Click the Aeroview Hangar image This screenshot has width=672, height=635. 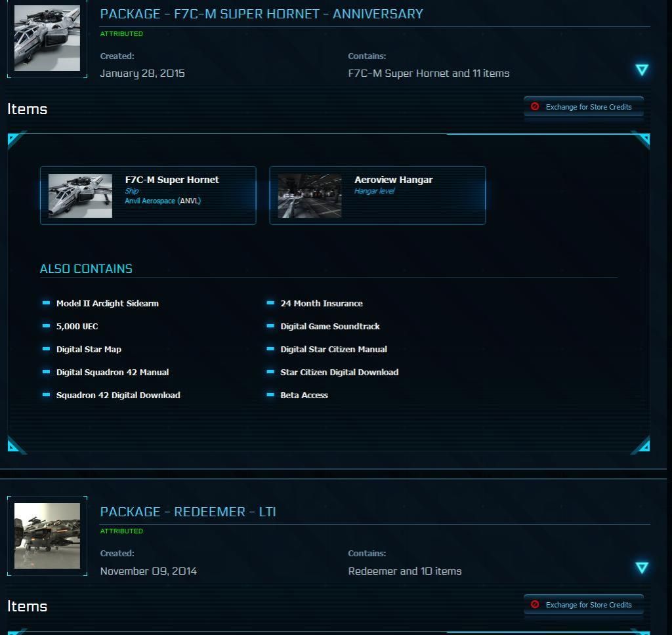click(309, 195)
